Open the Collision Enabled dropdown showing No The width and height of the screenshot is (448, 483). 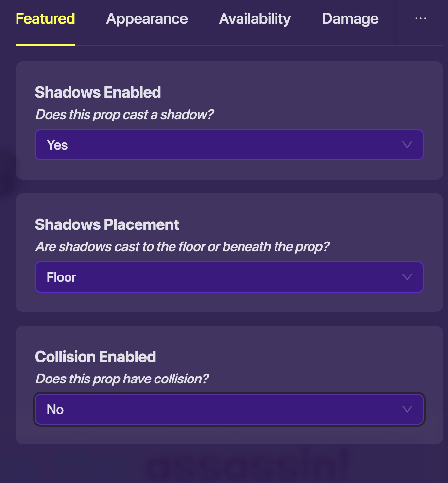(x=229, y=409)
